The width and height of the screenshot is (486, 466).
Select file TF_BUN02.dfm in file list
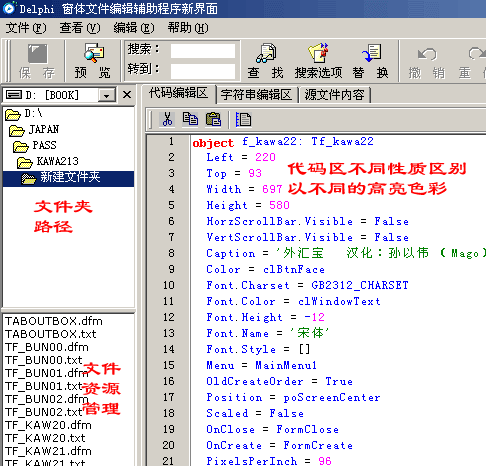pyautogui.click(x=47, y=399)
